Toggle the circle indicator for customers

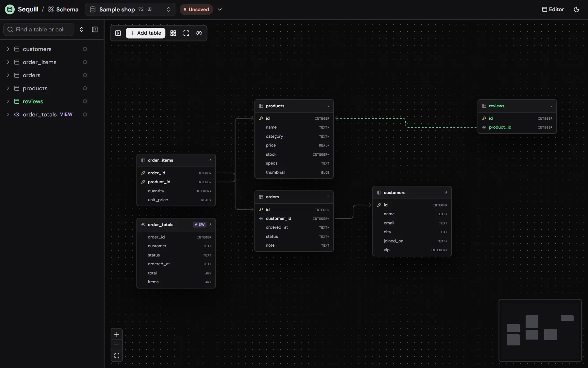click(x=85, y=49)
